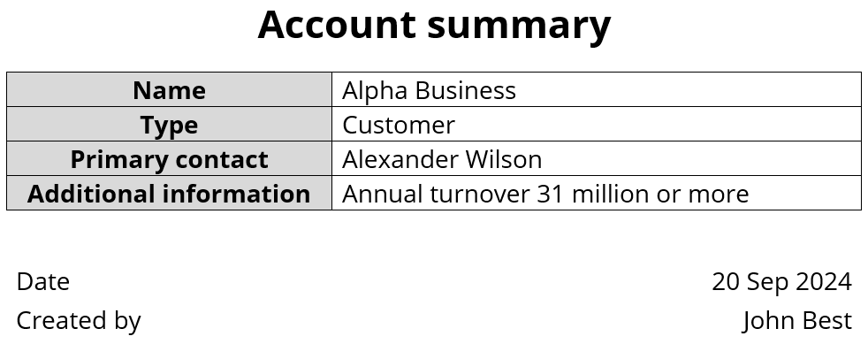Click the Date label
The width and height of the screenshot is (868, 344).
43,281
